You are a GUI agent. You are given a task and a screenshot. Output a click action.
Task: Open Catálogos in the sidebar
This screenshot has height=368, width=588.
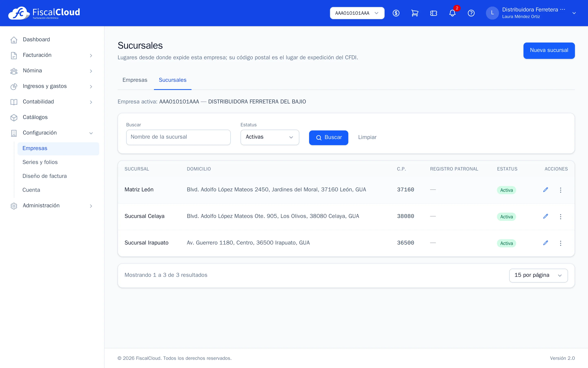(x=52, y=117)
